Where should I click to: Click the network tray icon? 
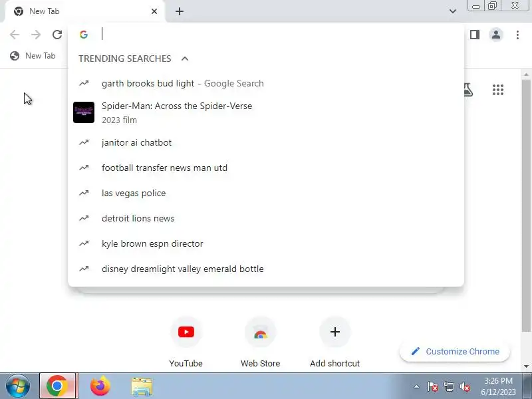coord(449,386)
